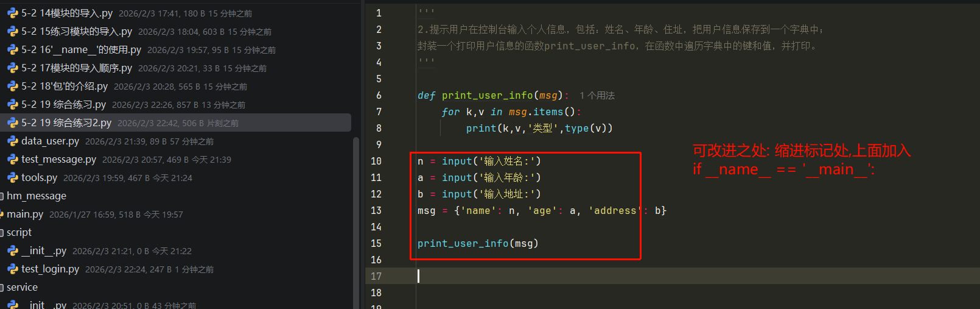Click Python icon next to 5-2 17模块的导入顺序.py
This screenshot has height=309, width=980.
coord(13,68)
